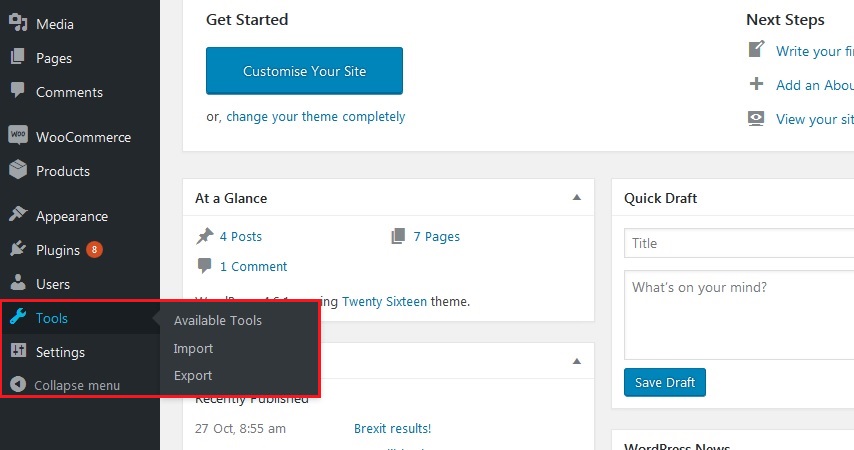Choose Export in the Tools submenu
The width and height of the screenshot is (854, 450).
(x=193, y=376)
